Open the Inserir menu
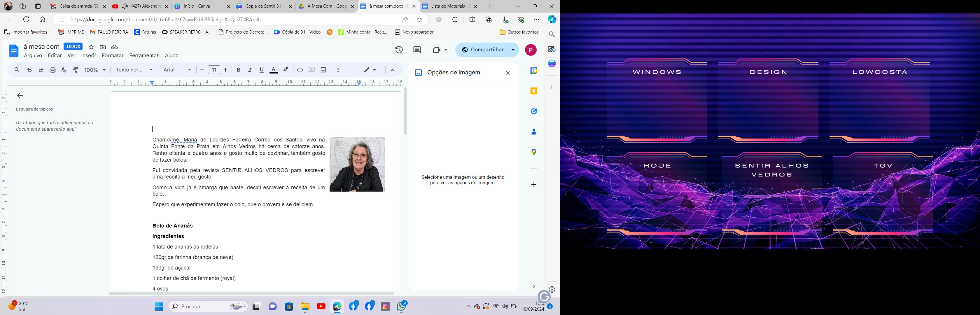Image resolution: width=980 pixels, height=315 pixels. point(88,55)
